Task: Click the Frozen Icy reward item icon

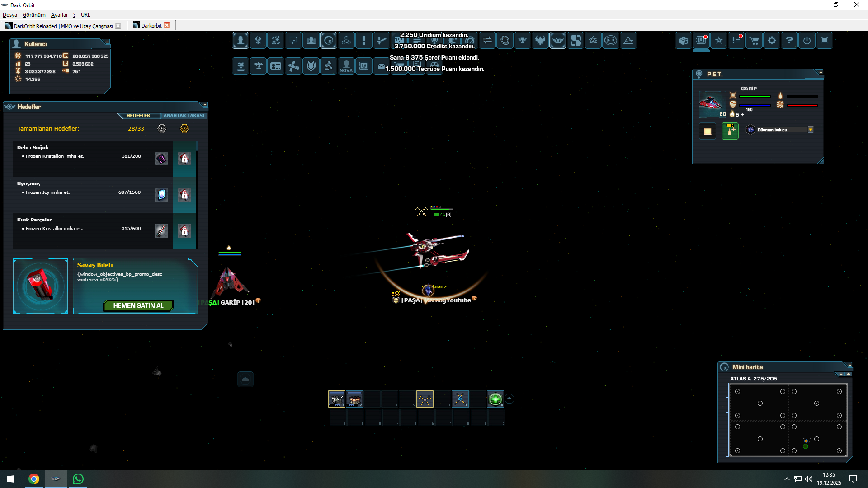Action: (x=161, y=195)
